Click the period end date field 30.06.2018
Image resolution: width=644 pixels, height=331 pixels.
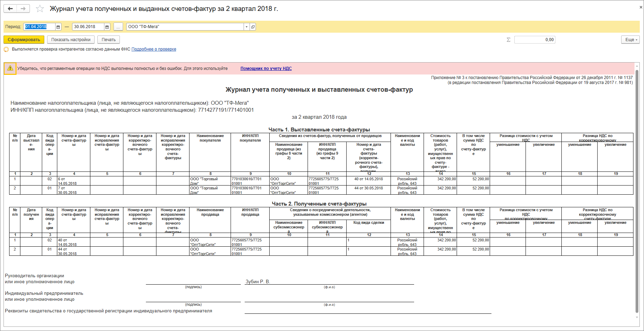point(88,27)
